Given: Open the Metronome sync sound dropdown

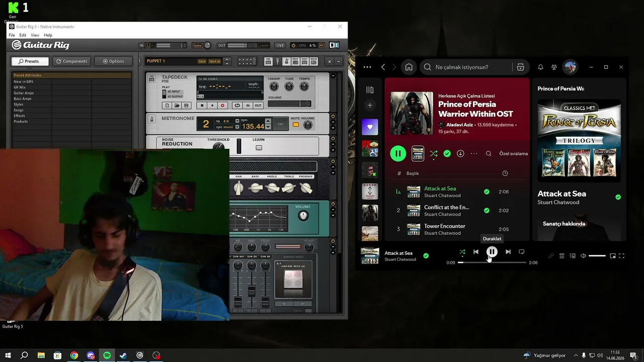Looking at the screenshot, I should pos(237,127).
